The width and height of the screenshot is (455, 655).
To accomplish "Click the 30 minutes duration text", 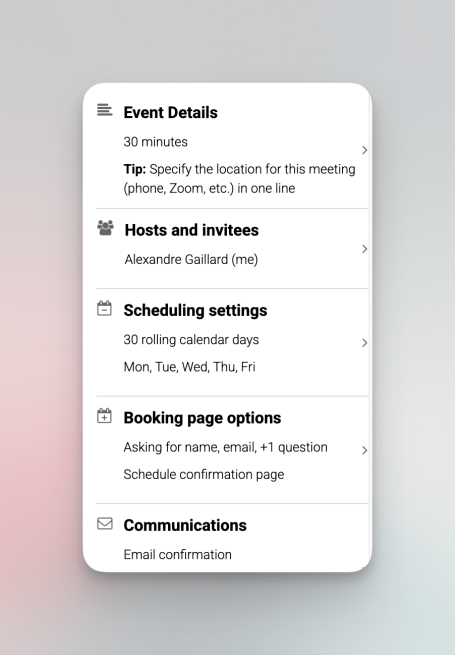I will click(x=155, y=142).
